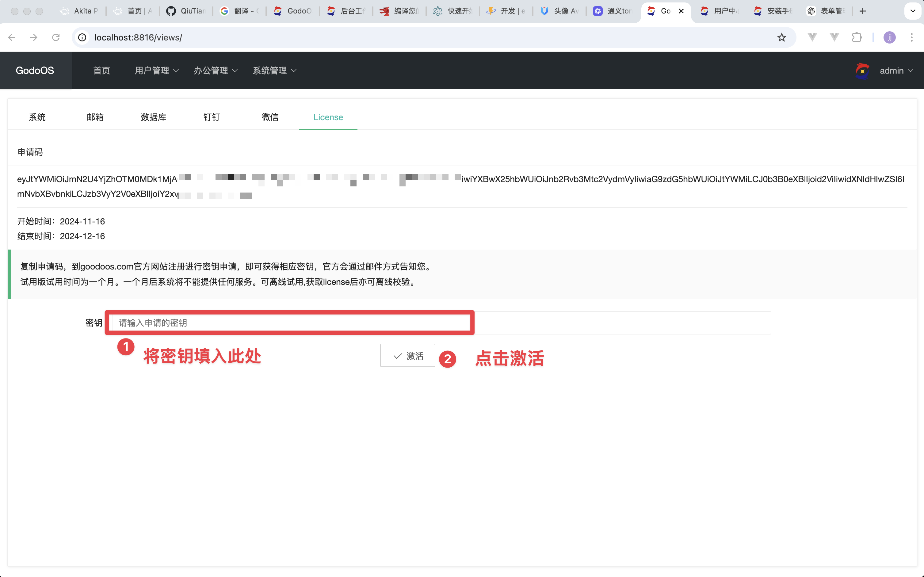Image resolution: width=924 pixels, height=577 pixels.
Task: Switch to the 快速开 browser tab
Action: click(453, 11)
